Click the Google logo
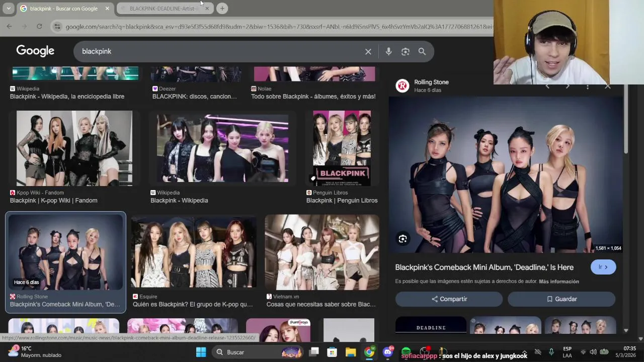 tap(35, 51)
